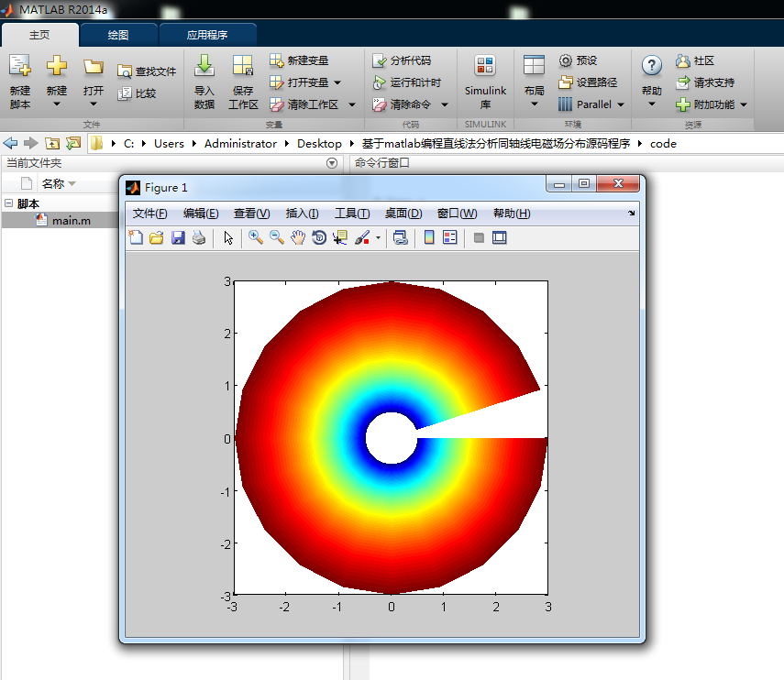Toggle Insert Colorbar in Figure 1 toolbar
Screen dimensions: 784x680
click(429, 238)
